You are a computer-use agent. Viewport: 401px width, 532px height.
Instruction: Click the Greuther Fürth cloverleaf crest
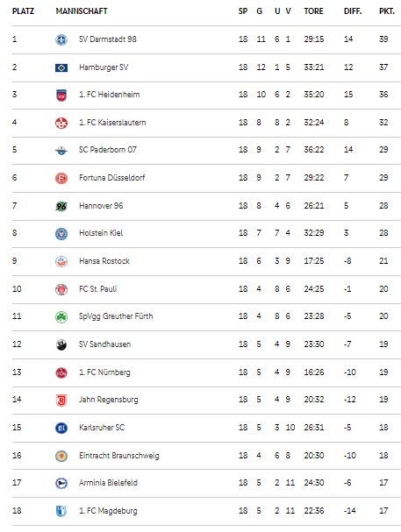(61, 317)
